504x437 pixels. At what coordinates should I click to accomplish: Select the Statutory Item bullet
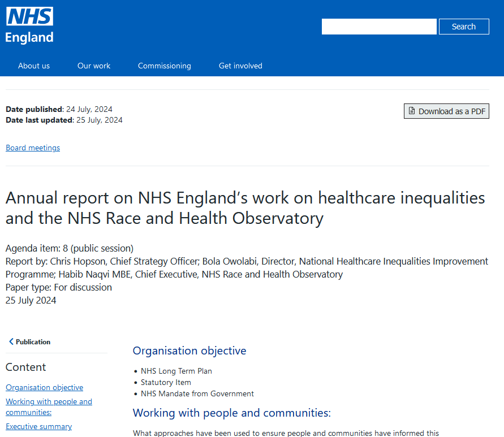166,382
